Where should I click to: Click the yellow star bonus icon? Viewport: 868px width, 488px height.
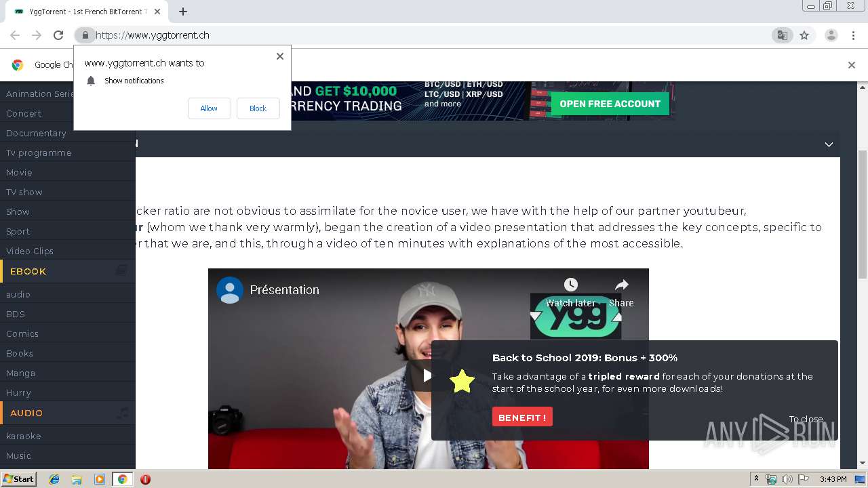coord(462,382)
